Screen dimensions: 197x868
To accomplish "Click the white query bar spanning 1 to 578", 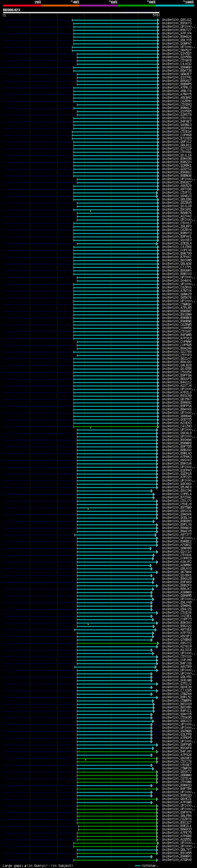I will (81, 13).
